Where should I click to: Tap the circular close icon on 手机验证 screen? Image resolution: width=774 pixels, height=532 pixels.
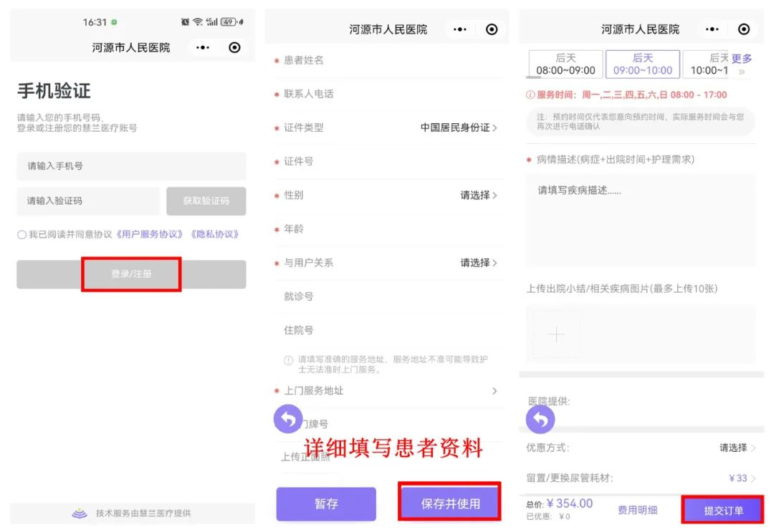tap(234, 47)
